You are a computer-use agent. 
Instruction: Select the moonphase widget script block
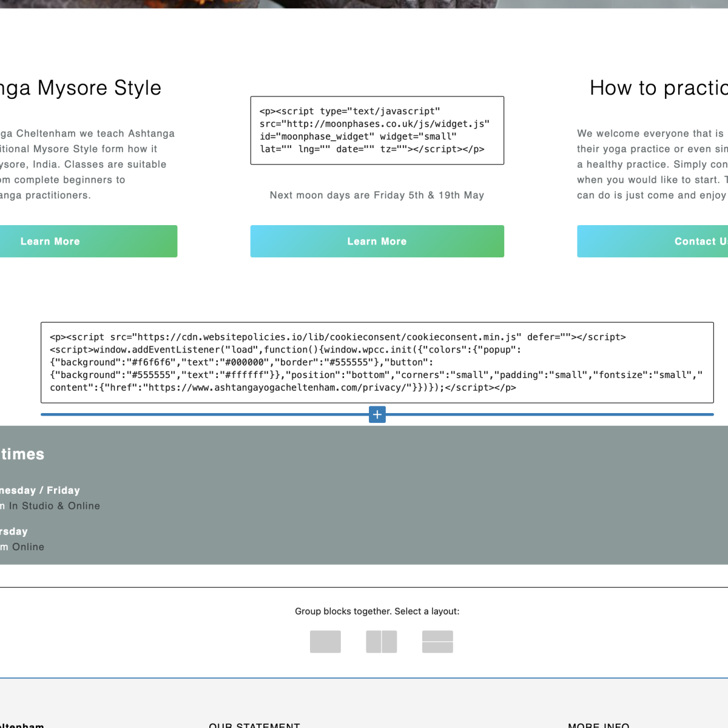377,130
